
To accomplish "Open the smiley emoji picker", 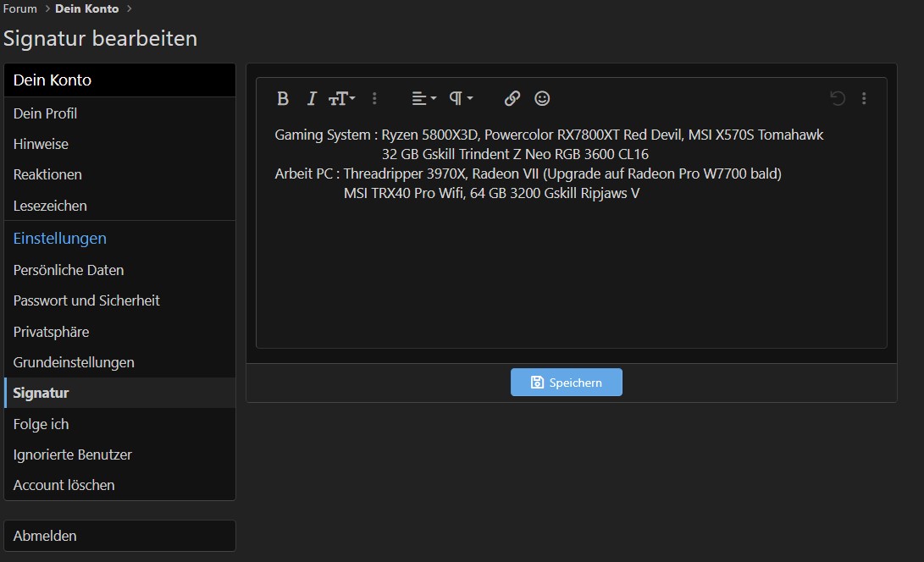I will click(542, 98).
